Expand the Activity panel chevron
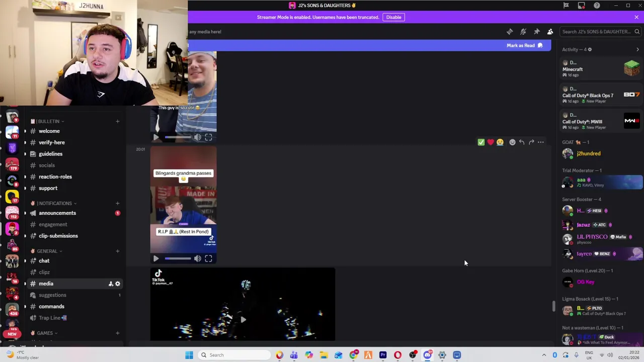644x362 pixels. (x=637, y=49)
